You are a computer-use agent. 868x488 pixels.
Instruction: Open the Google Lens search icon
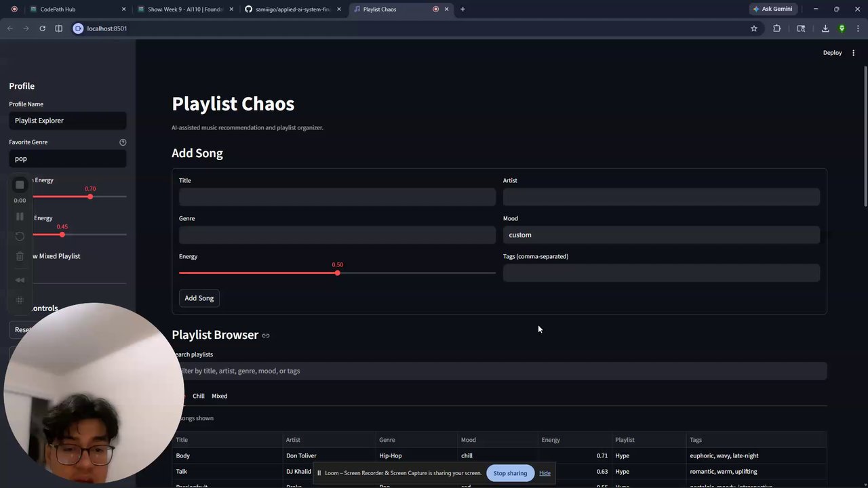click(801, 28)
